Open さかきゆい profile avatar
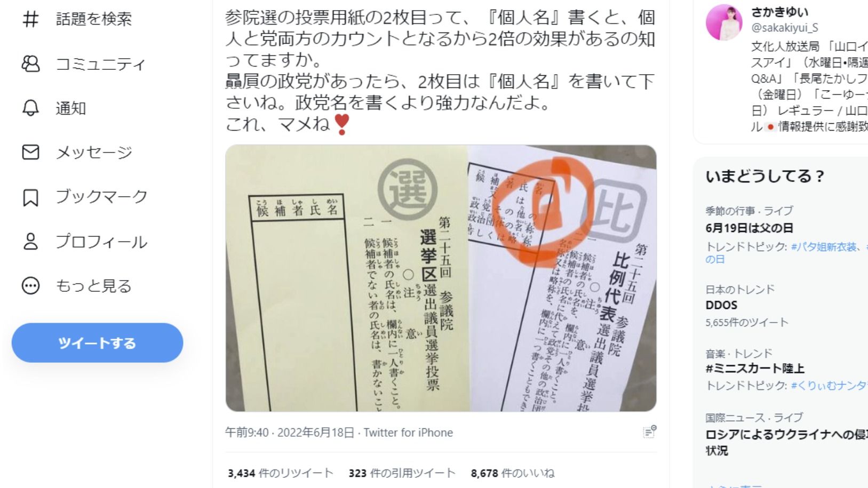Screen dimensions: 868x488 724,22
